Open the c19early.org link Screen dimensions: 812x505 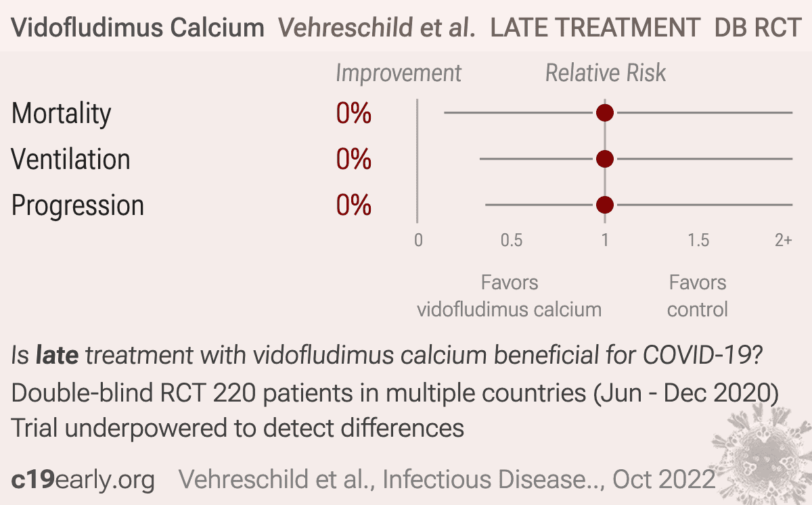(83, 479)
